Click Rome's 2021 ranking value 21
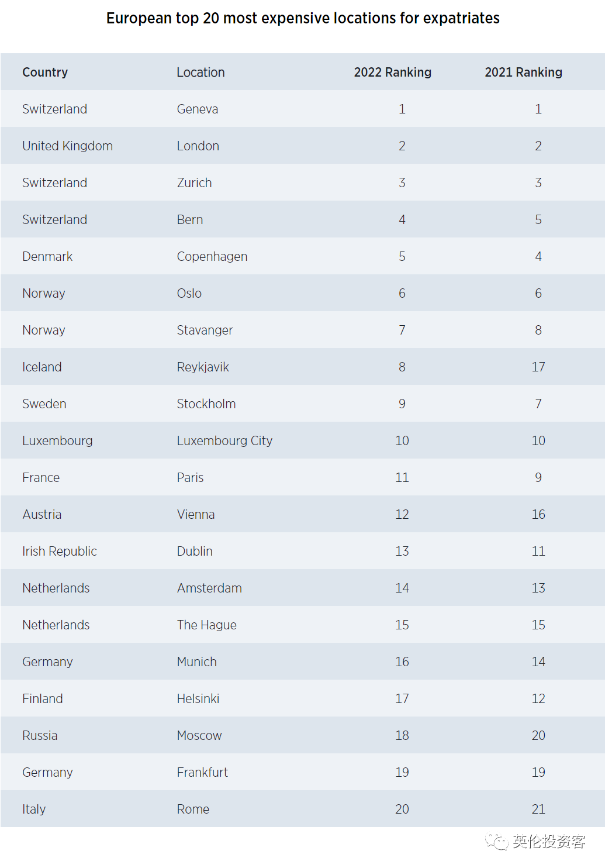This screenshot has height=868, width=605. [538, 810]
